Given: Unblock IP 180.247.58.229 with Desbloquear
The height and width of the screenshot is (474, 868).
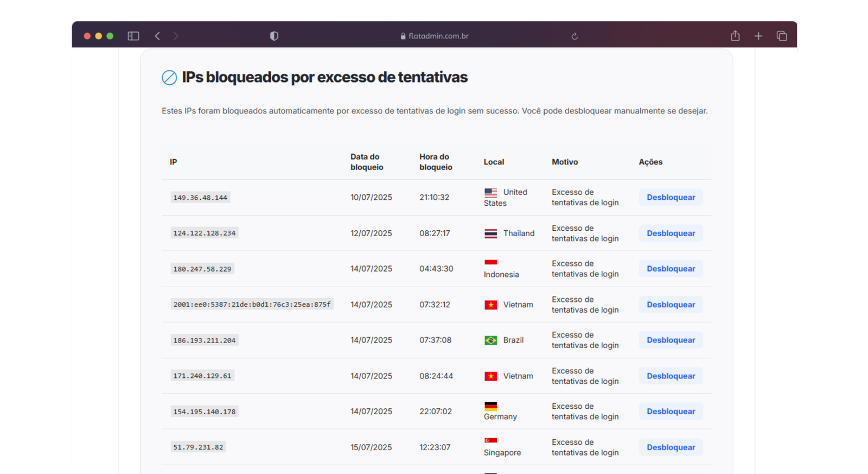Looking at the screenshot, I should click(671, 269).
